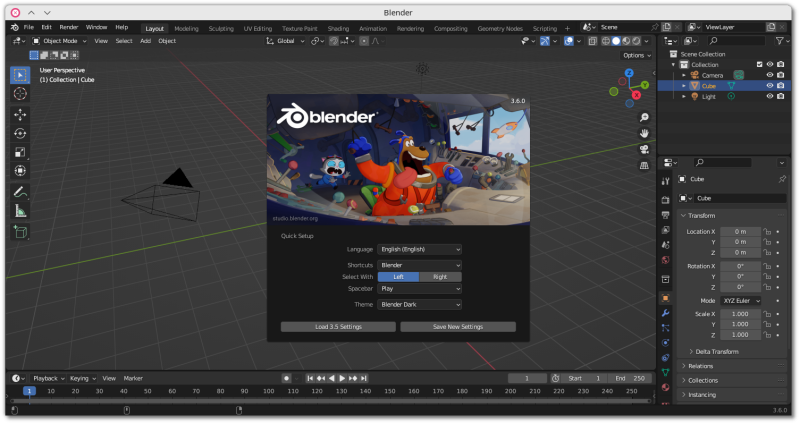Screen dimensions: 800x424
Task: Open the Language dropdown
Action: [x=420, y=250]
